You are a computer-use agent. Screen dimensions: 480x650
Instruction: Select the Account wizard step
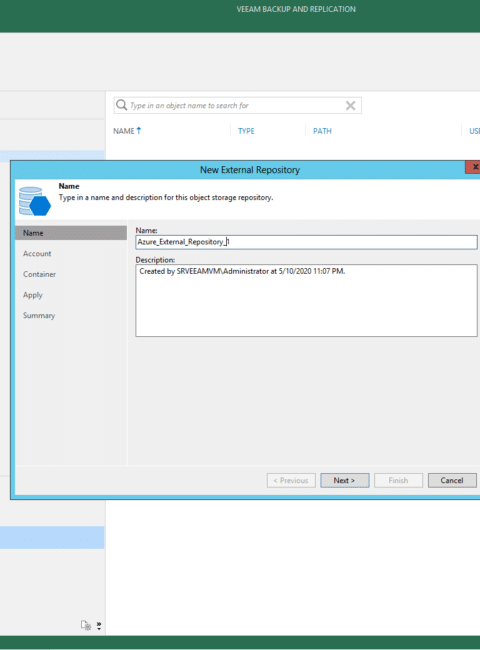point(37,253)
